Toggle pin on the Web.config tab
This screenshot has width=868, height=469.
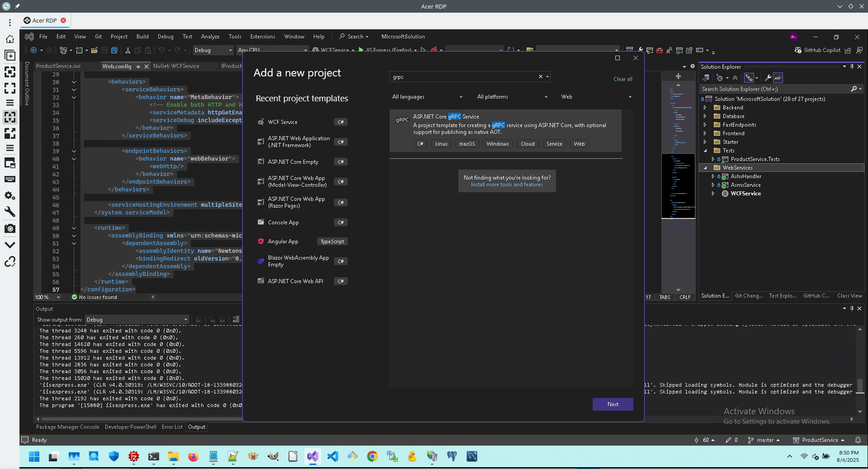click(138, 66)
